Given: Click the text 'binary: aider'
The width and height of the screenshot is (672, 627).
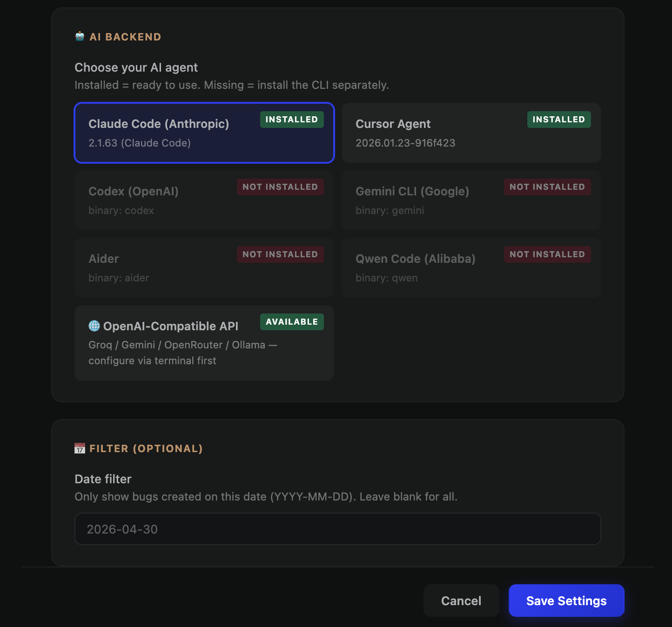Looking at the screenshot, I should coord(119,278).
